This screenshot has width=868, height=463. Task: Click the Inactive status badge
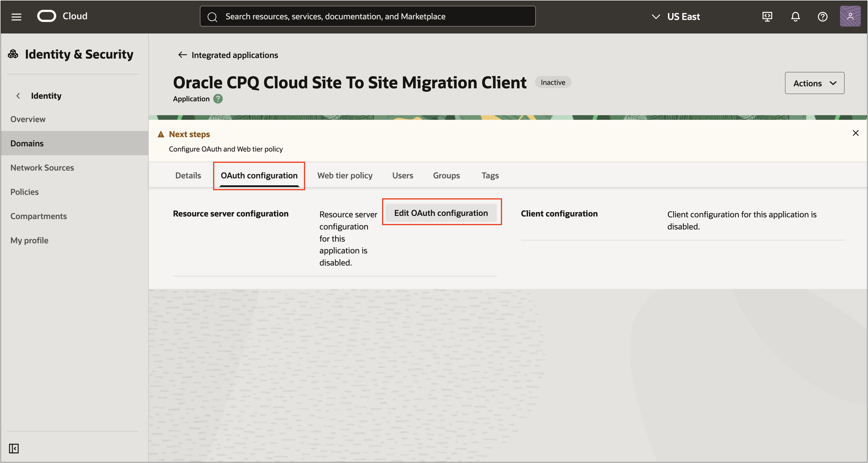click(x=553, y=82)
